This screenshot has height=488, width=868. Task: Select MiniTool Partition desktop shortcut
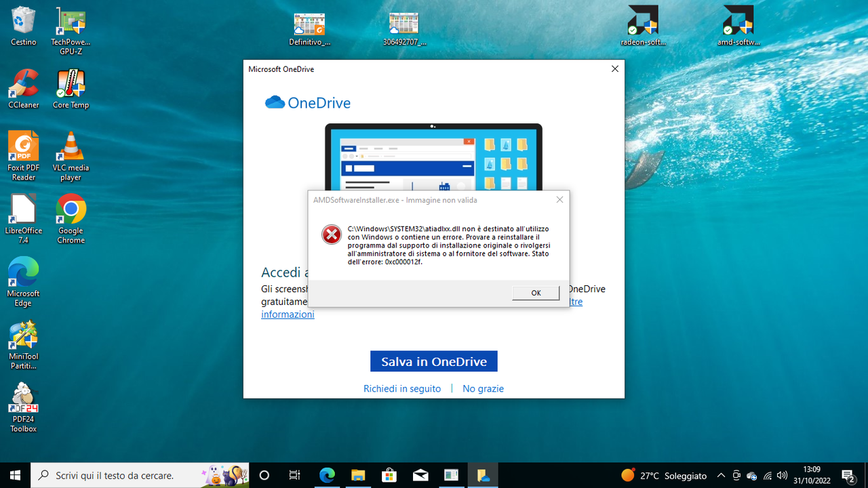pyautogui.click(x=23, y=346)
